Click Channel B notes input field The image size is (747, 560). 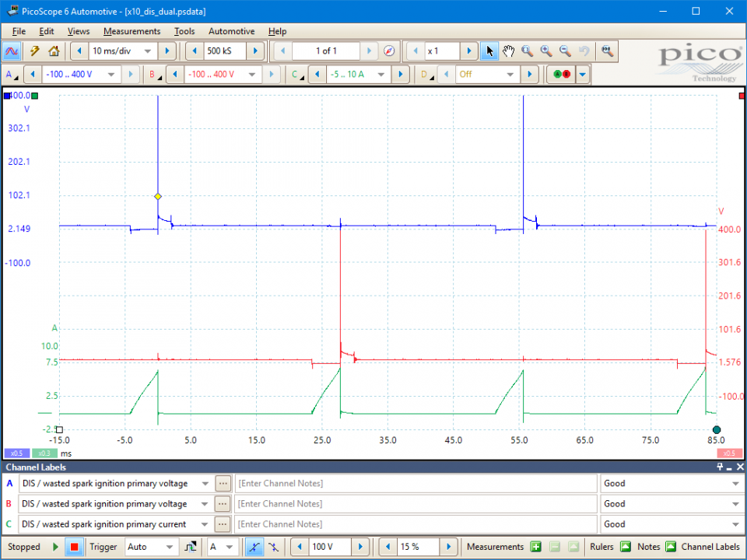(x=416, y=504)
